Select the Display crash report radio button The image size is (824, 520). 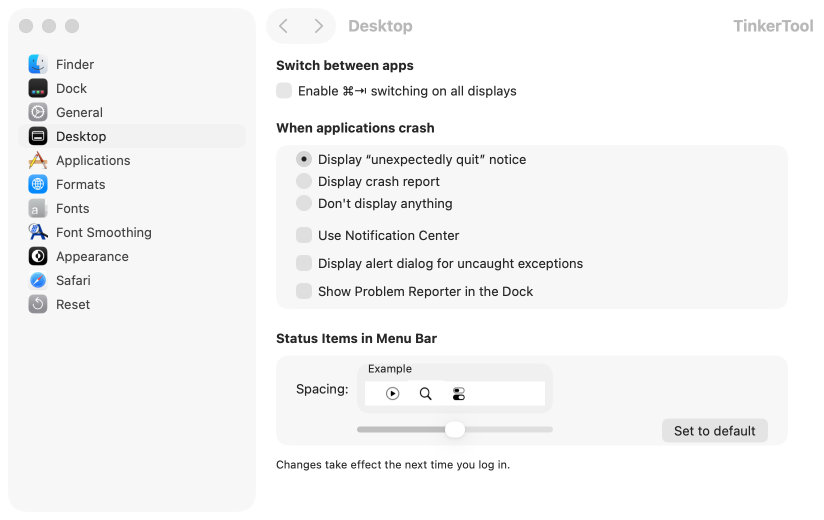pyautogui.click(x=304, y=181)
